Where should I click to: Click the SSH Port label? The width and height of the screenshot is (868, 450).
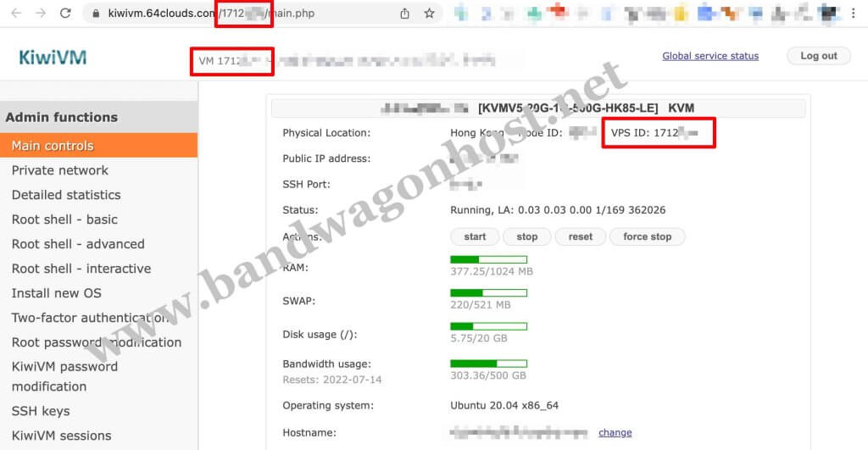tap(306, 184)
